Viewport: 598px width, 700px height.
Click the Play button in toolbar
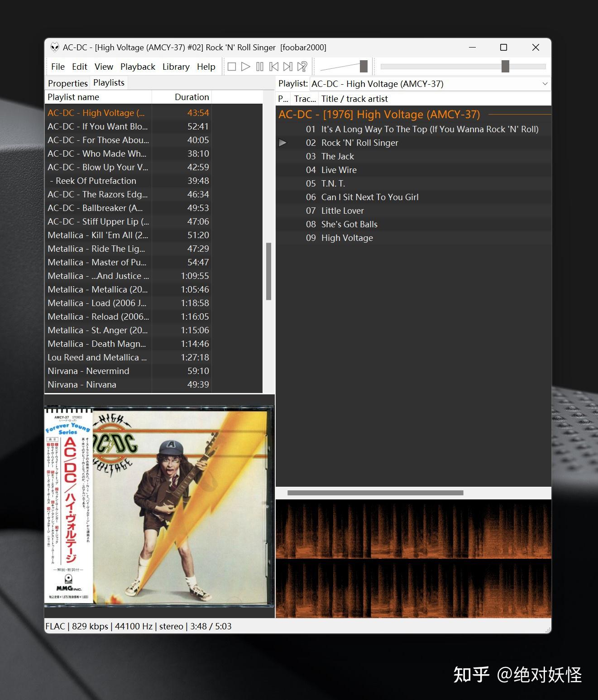[x=246, y=67]
